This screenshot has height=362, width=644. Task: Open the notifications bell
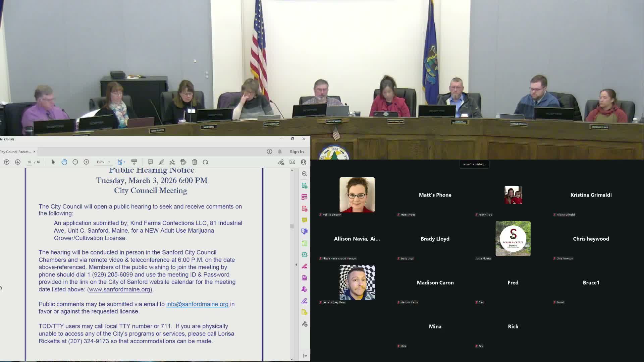[x=280, y=152]
